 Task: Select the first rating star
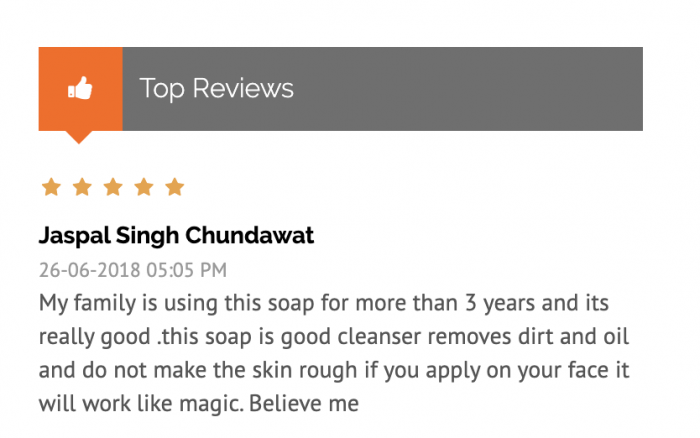51,187
